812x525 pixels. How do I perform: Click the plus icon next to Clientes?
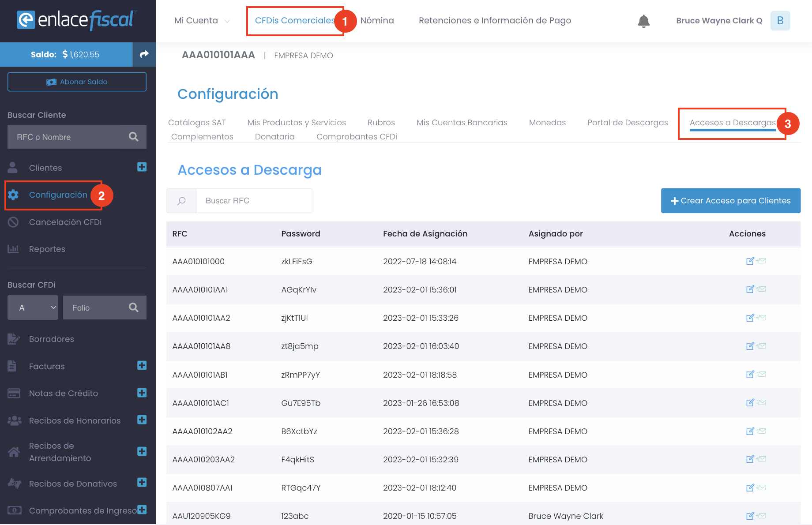(142, 167)
